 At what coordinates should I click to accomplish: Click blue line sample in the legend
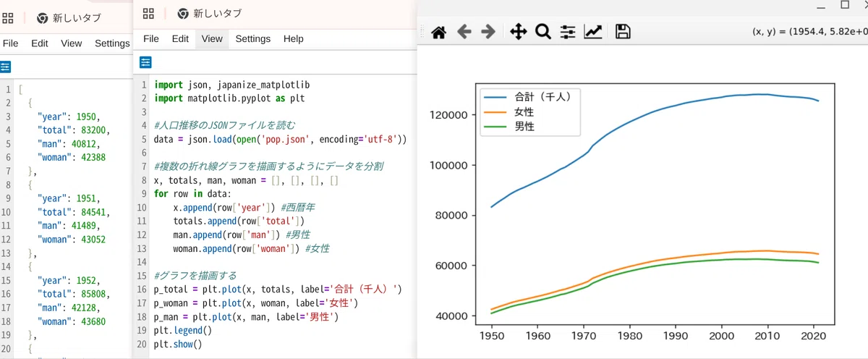[x=496, y=97]
